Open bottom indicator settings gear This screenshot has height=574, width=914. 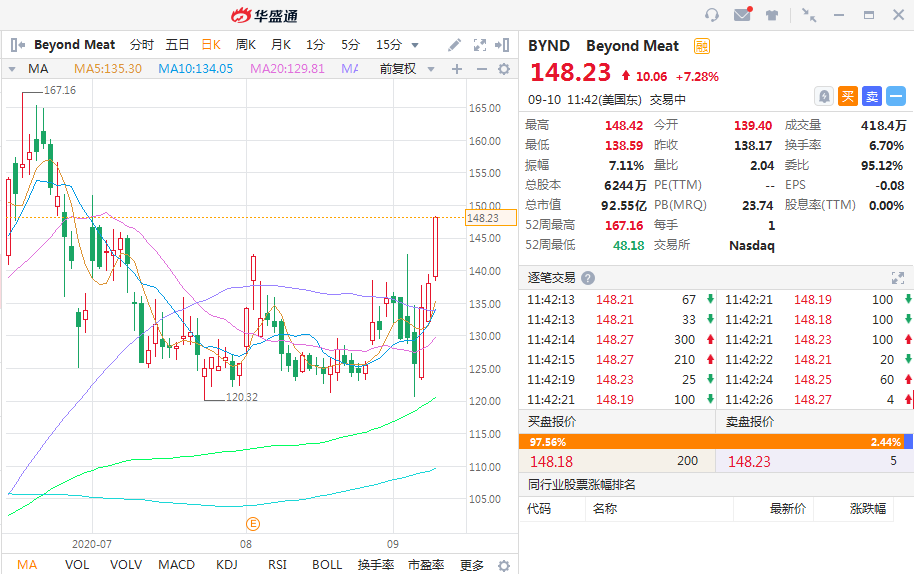(504, 565)
